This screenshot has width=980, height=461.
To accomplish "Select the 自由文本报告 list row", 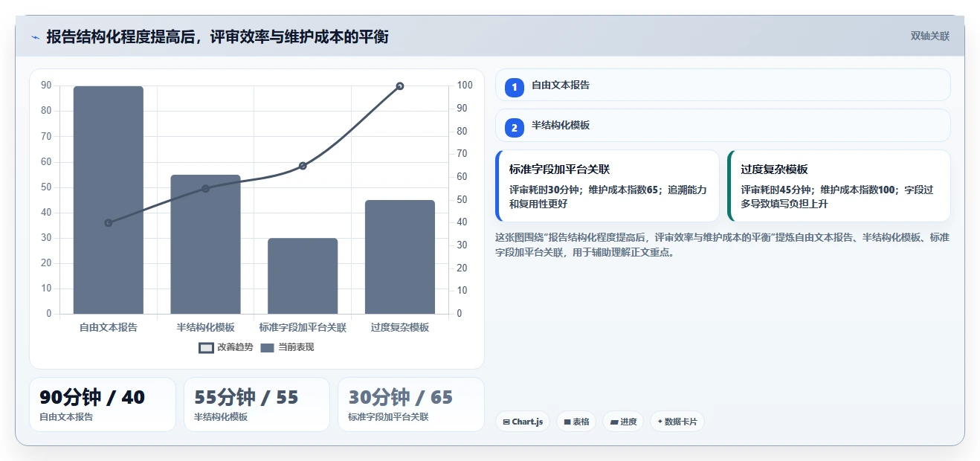I will 723,85.
